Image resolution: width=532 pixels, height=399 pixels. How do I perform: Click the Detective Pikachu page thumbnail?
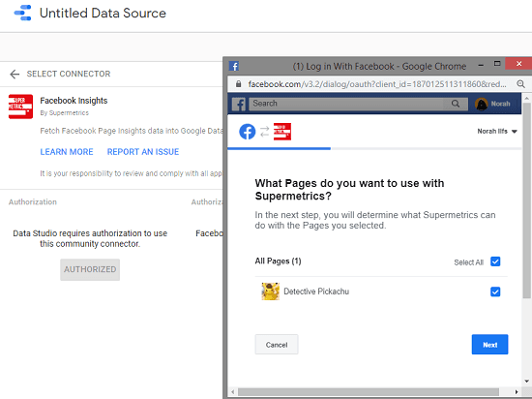pyautogui.click(x=271, y=292)
